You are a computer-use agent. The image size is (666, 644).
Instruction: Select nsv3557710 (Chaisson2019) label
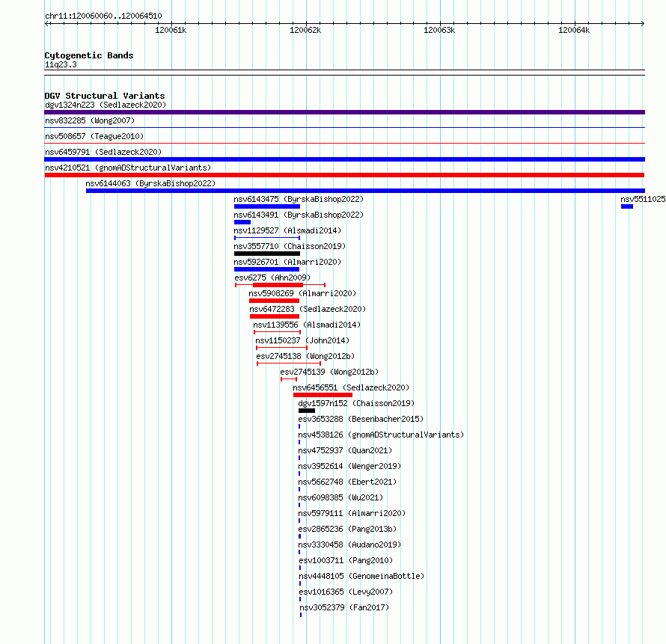pyautogui.click(x=290, y=246)
